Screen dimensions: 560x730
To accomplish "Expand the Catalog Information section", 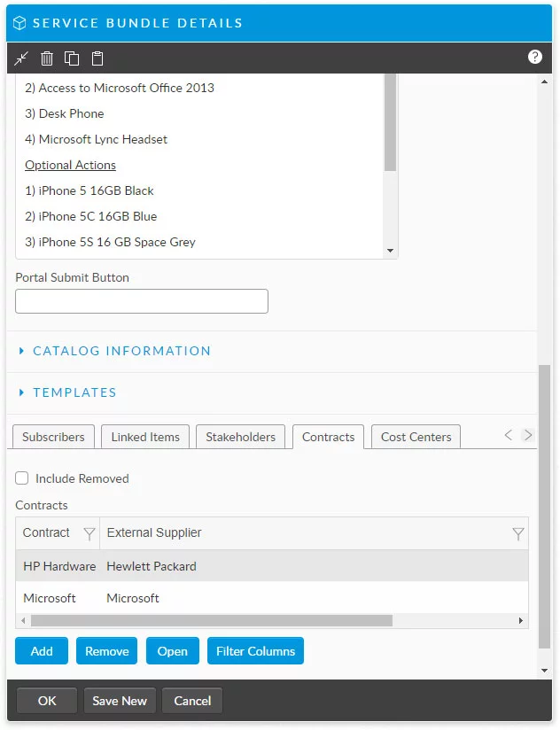I will 121,351.
